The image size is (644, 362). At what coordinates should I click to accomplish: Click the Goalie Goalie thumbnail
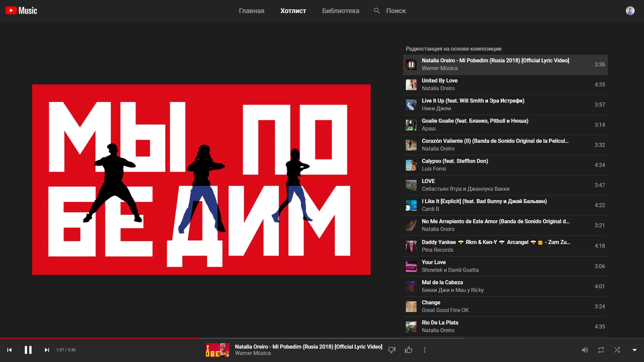[x=411, y=125]
